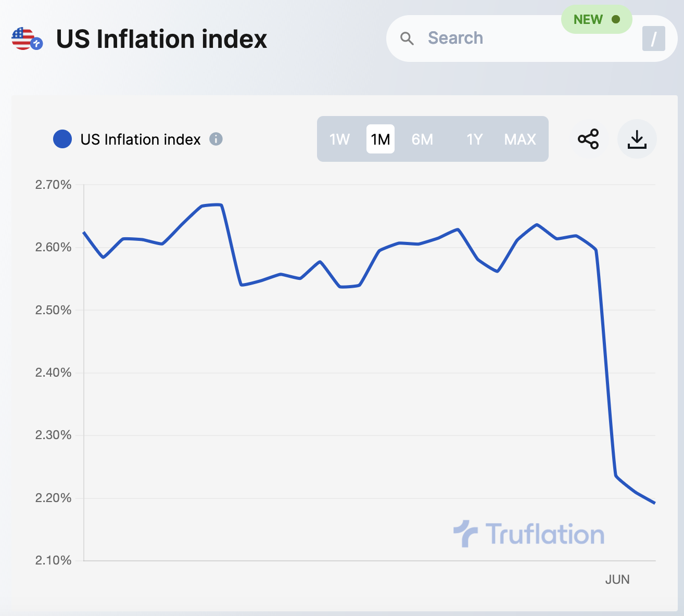Focus the Search input field
The height and width of the screenshot is (616, 684).
click(x=515, y=38)
